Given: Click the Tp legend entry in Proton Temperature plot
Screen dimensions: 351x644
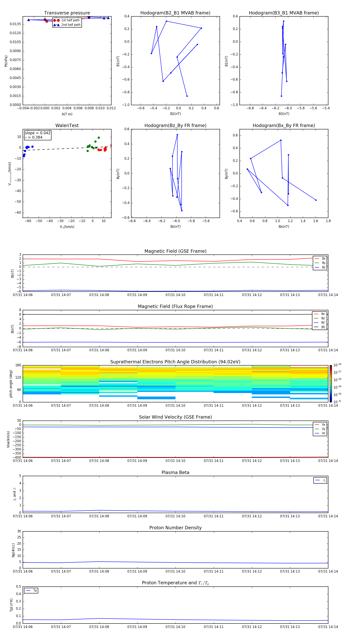Looking at the screenshot, I should coord(31,591).
